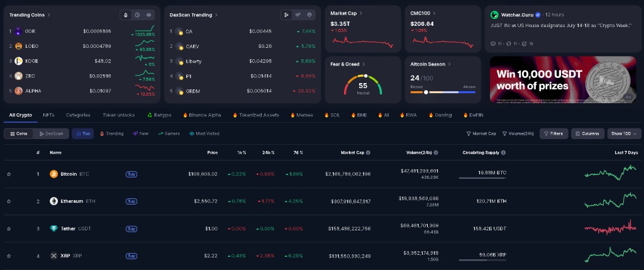644x270 pixels.
Task: Click the Volume(24h) info icon
Action: (436, 152)
